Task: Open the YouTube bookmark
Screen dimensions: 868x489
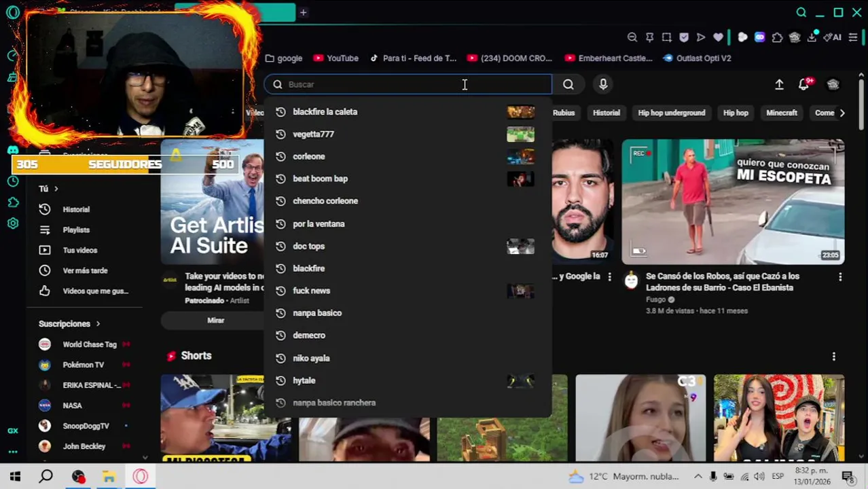Action: point(336,58)
